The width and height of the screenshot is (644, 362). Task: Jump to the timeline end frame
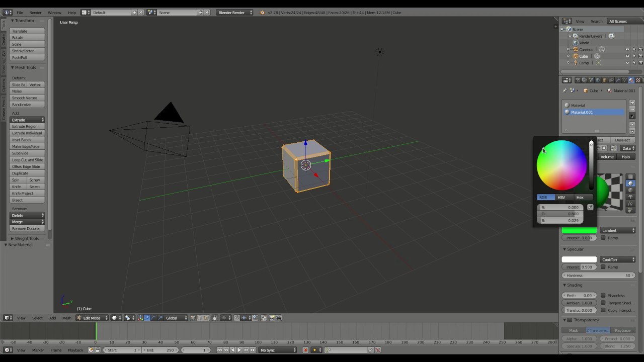[x=253, y=350]
